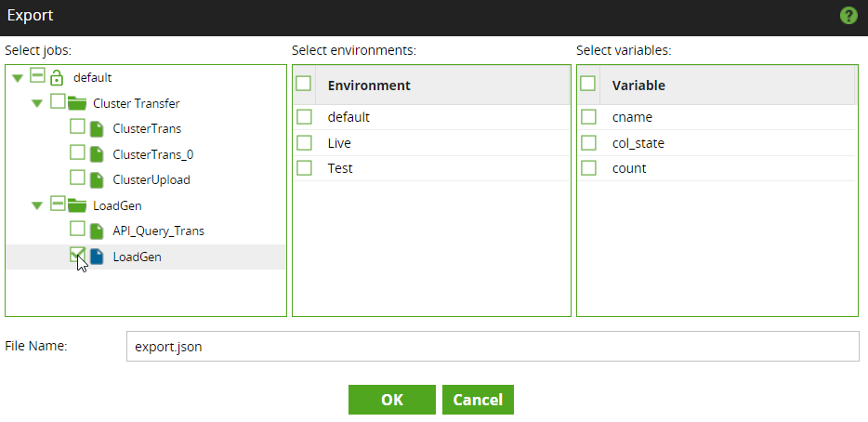This screenshot has width=868, height=422.
Task: Check the ClusterTrans_0 job checkbox
Action: [77, 152]
